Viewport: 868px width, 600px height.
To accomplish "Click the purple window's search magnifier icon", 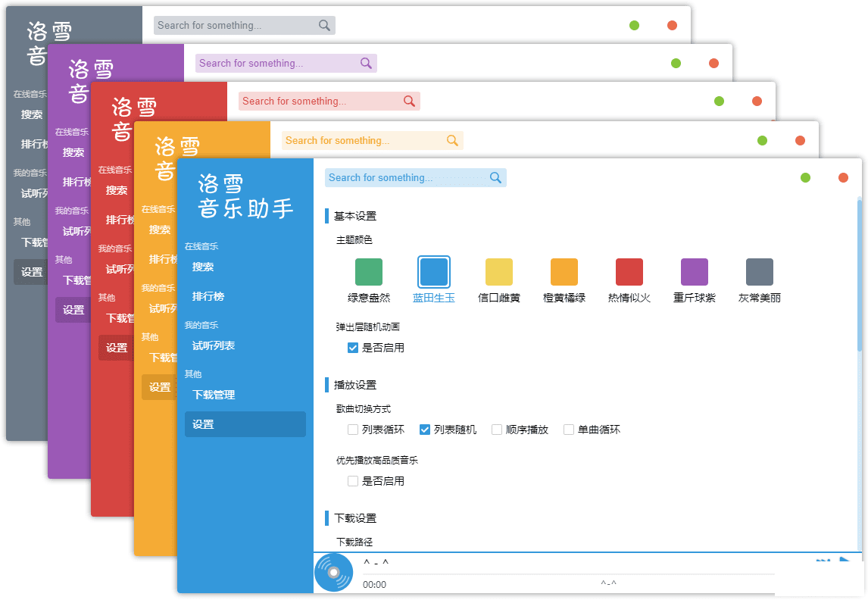I will [366, 64].
